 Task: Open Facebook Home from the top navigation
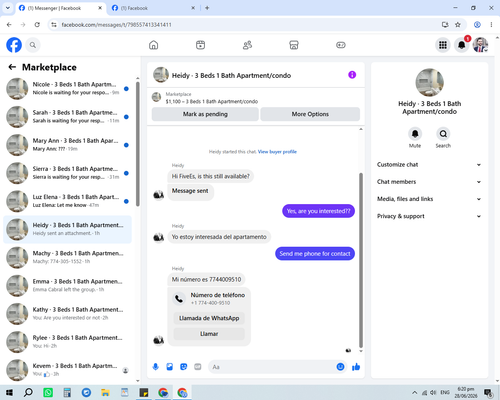[153, 45]
